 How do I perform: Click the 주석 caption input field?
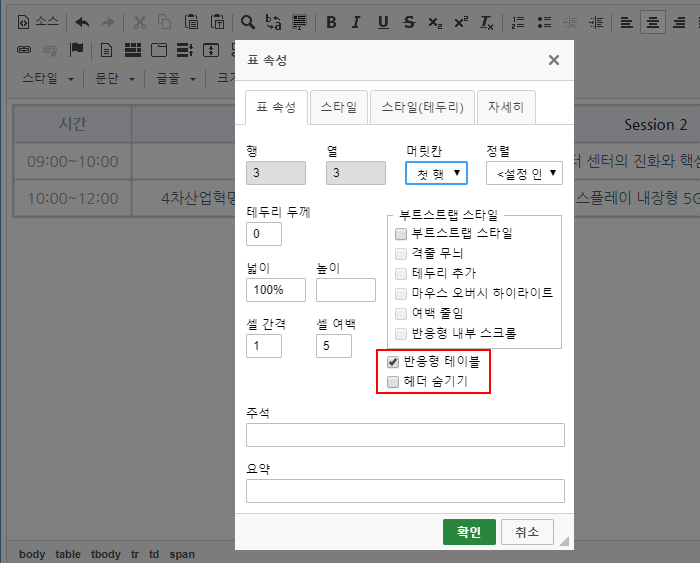(405, 435)
